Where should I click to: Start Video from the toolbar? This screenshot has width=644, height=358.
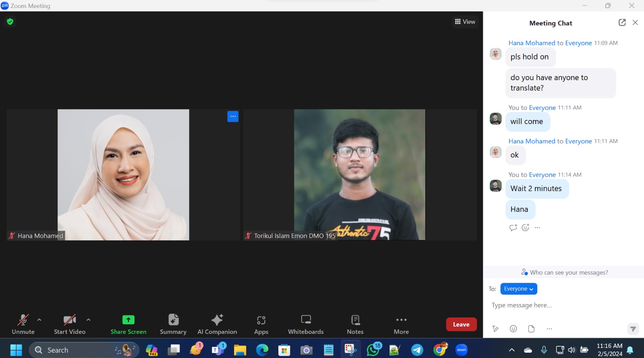(x=70, y=324)
